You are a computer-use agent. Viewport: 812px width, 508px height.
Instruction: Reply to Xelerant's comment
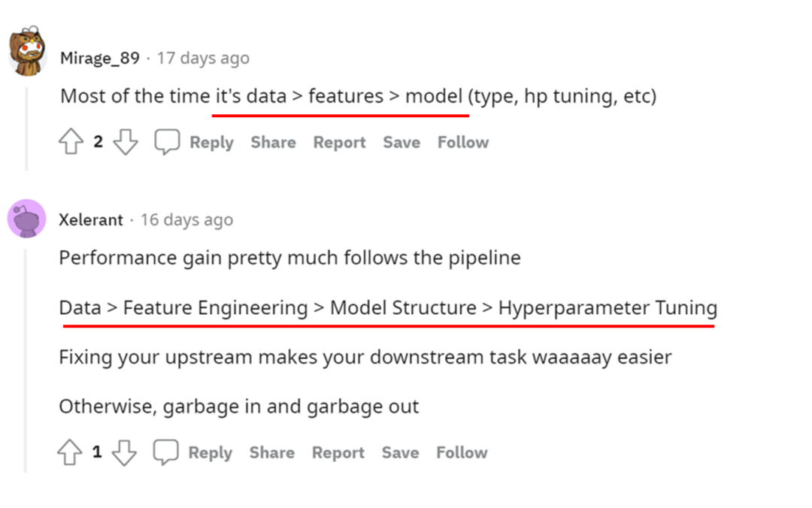(210, 452)
